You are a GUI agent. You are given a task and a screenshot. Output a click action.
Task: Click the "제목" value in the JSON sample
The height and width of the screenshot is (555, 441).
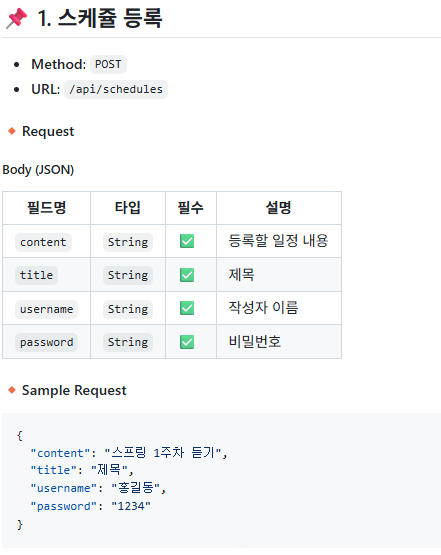(x=109, y=470)
